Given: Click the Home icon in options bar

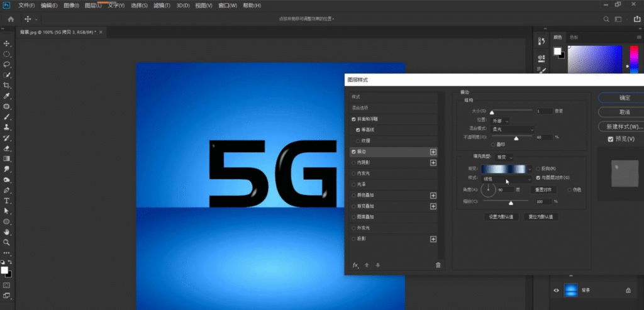Looking at the screenshot, I should tap(11, 19).
